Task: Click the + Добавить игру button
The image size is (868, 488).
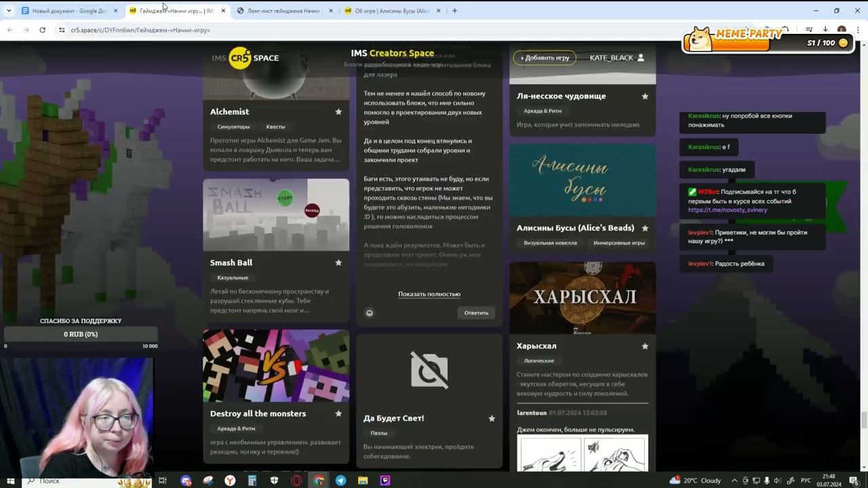Action: pyautogui.click(x=545, y=58)
